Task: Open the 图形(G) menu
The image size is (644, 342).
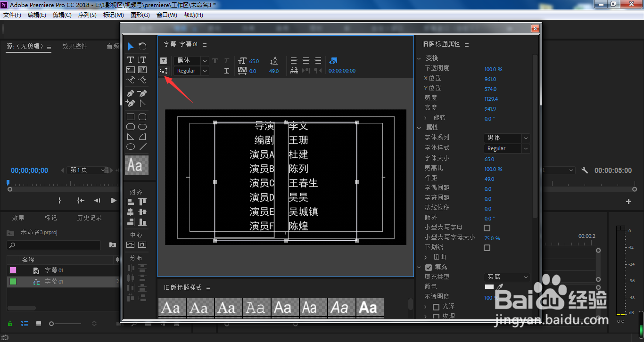Action: pyautogui.click(x=140, y=15)
